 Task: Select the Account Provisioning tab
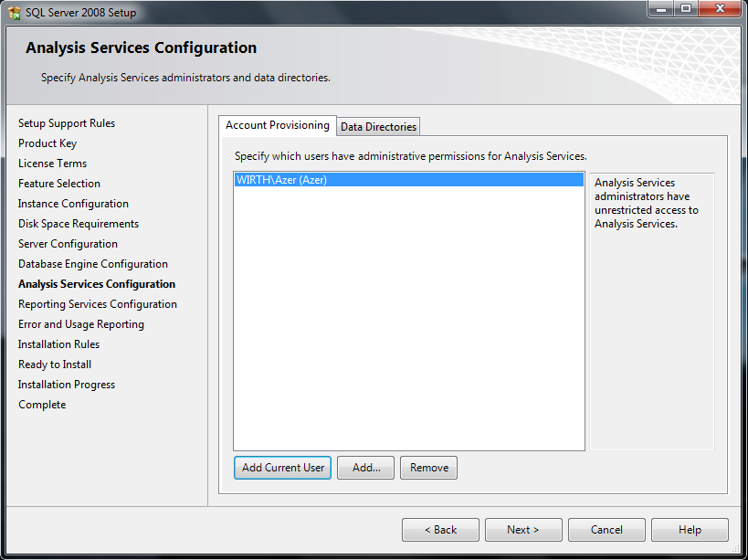[x=278, y=125]
